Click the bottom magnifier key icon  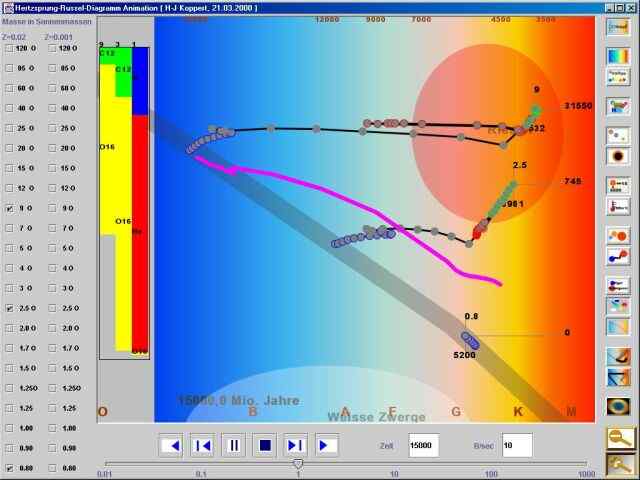[x=618, y=463]
